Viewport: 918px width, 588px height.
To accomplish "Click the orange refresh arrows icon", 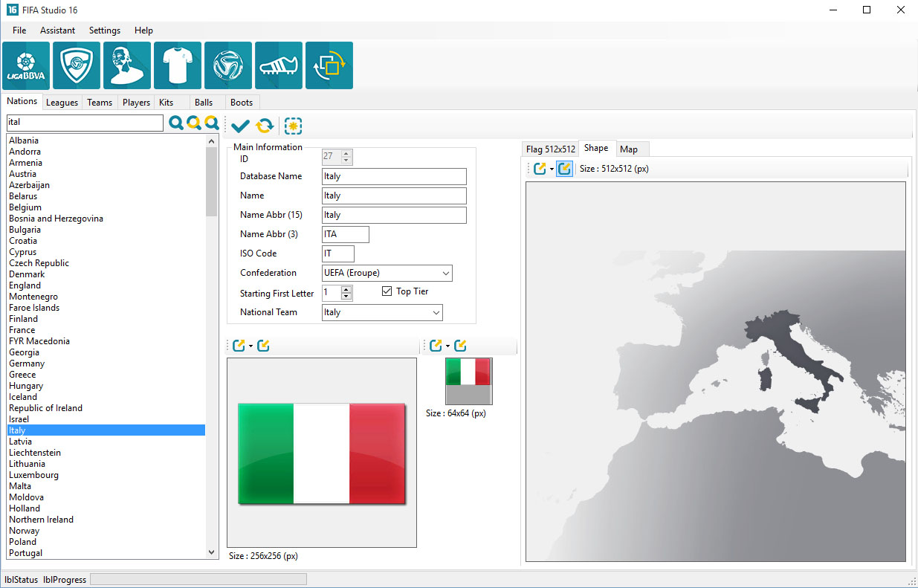I will [x=265, y=126].
